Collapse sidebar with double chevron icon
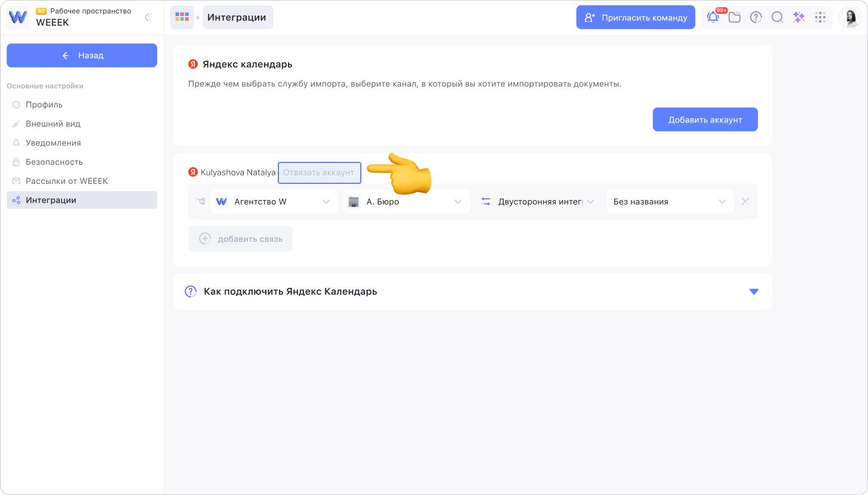 point(148,17)
